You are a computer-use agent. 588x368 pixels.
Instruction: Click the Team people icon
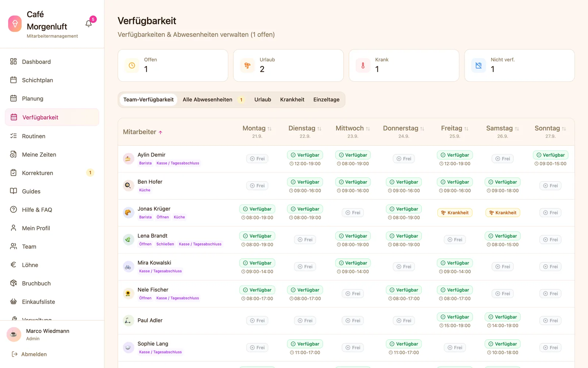pyautogui.click(x=14, y=246)
